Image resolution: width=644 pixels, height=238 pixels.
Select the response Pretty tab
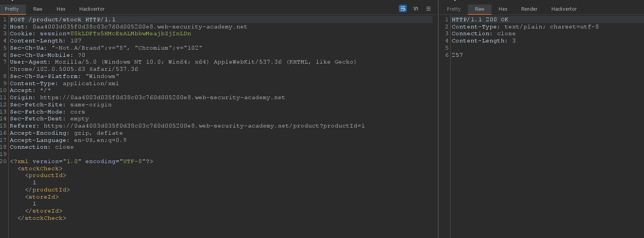[x=454, y=9]
